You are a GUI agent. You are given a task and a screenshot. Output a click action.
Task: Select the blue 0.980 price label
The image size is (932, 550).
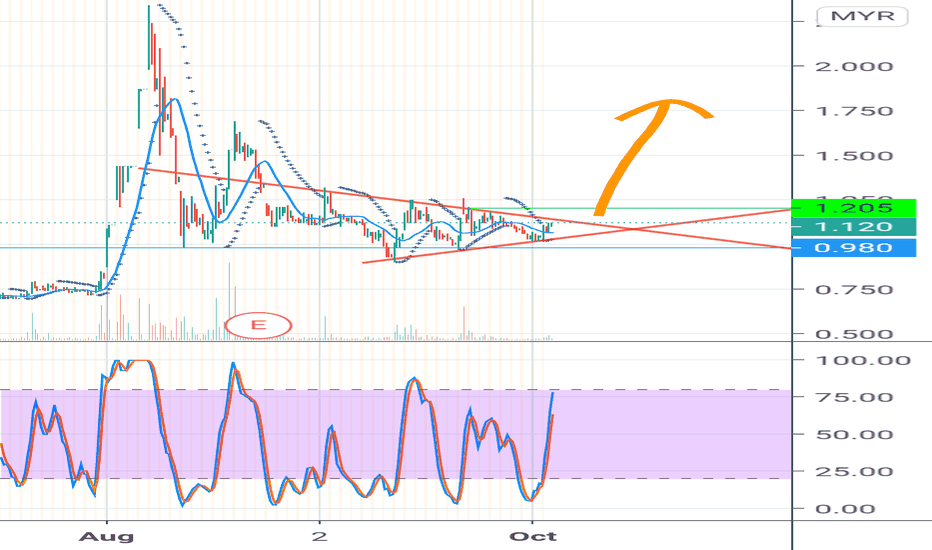pyautogui.click(x=854, y=247)
